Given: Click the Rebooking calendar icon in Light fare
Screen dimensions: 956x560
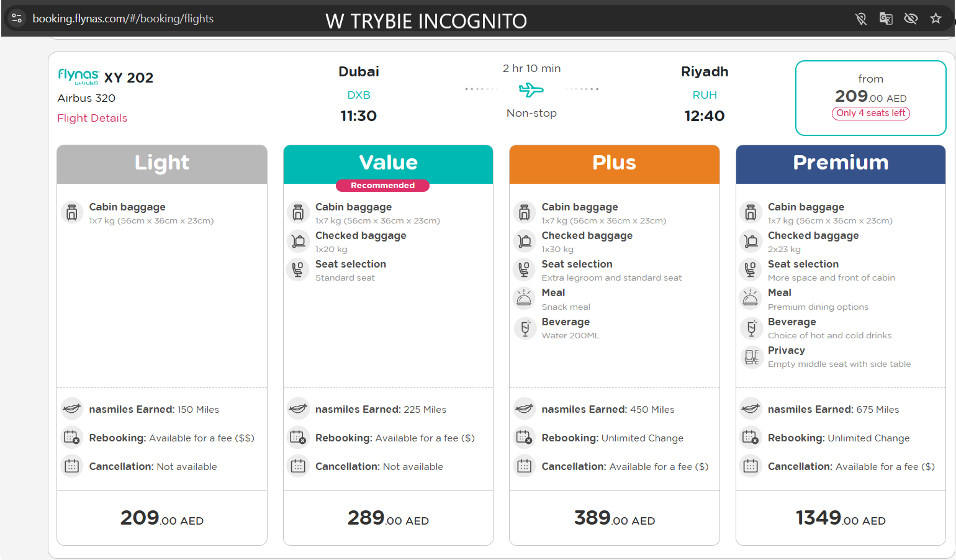Looking at the screenshot, I should click(x=72, y=437).
